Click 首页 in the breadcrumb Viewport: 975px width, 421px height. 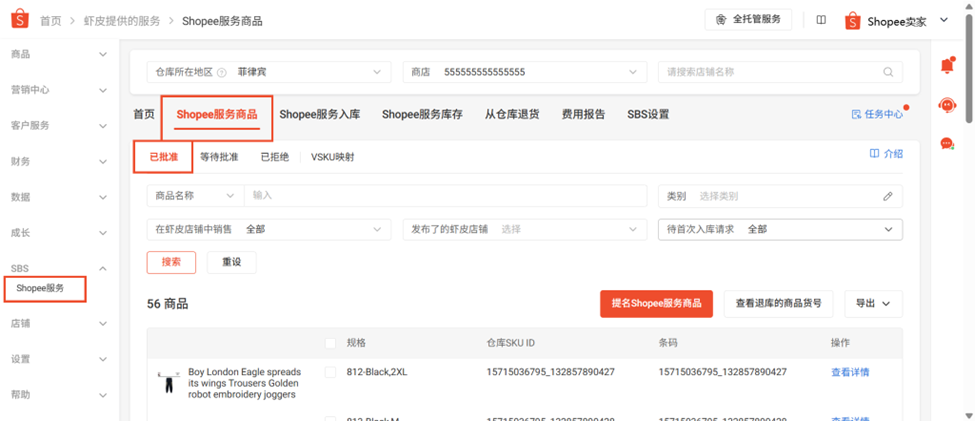coord(51,21)
